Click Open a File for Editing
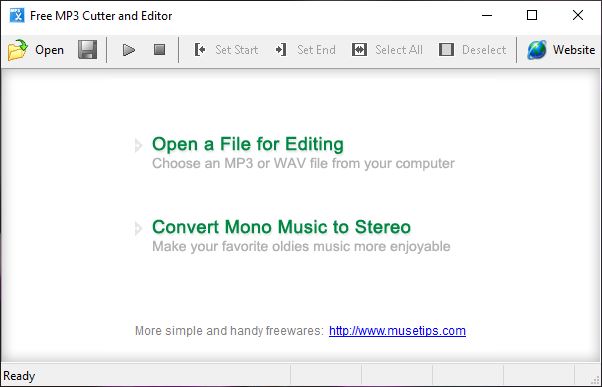The image size is (602, 387). point(248,144)
